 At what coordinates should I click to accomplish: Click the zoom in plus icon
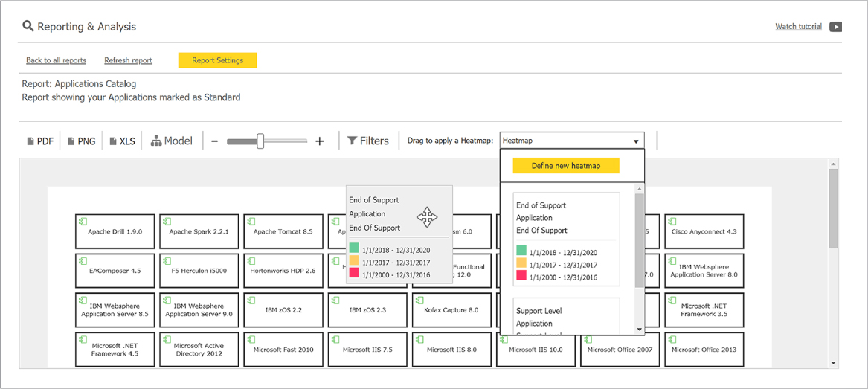(319, 141)
